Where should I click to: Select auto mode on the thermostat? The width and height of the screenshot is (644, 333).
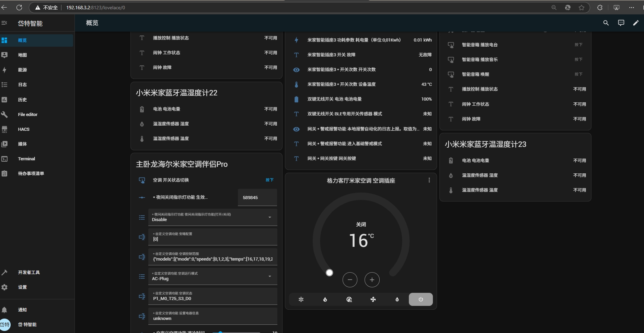coord(349,299)
